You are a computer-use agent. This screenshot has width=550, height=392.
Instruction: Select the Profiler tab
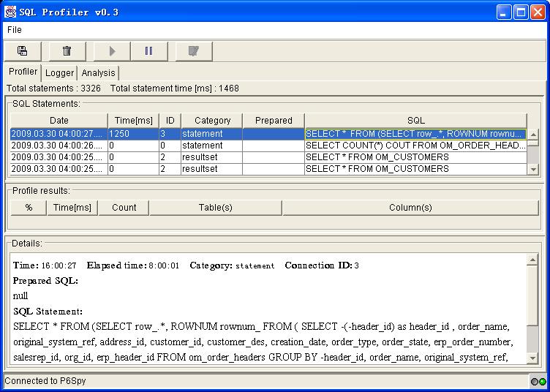pyautogui.click(x=23, y=72)
